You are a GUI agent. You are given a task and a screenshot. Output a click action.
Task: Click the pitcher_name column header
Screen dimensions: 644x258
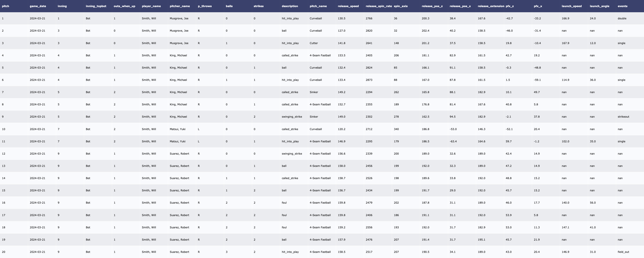pyautogui.click(x=179, y=6)
